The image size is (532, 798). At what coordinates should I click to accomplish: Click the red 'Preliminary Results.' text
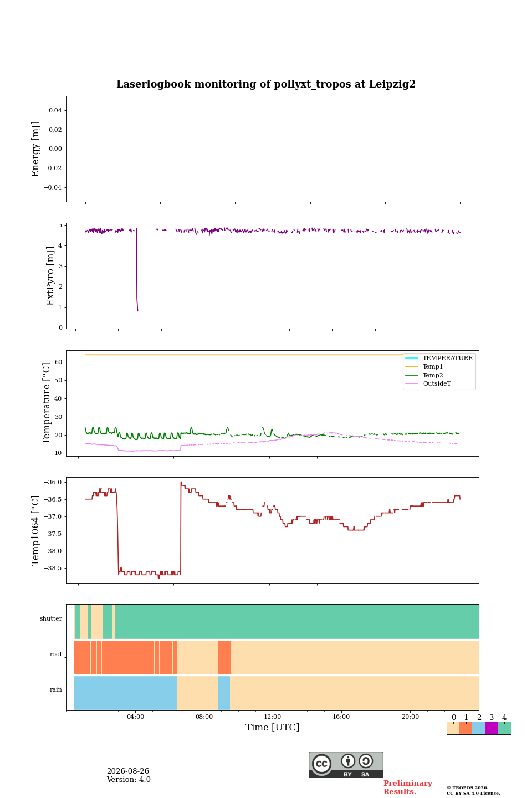pos(408,787)
